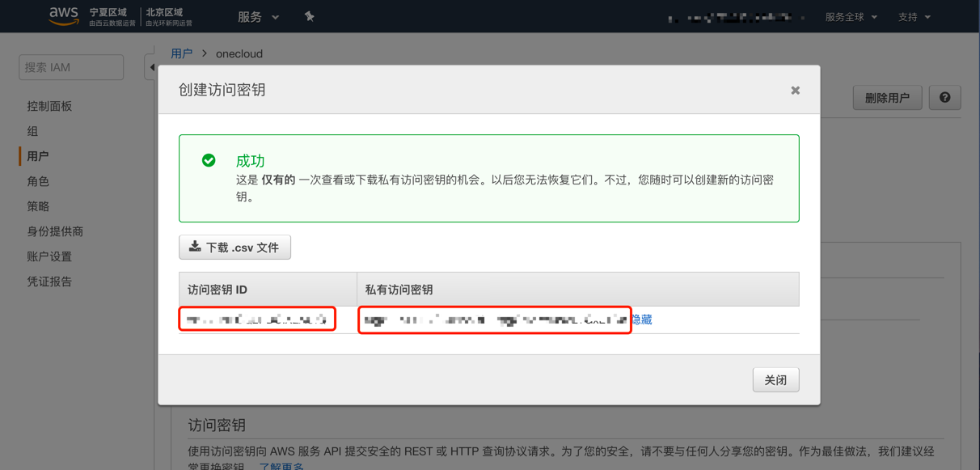
Task: Open the 服务 services dropdown
Action: point(258,17)
